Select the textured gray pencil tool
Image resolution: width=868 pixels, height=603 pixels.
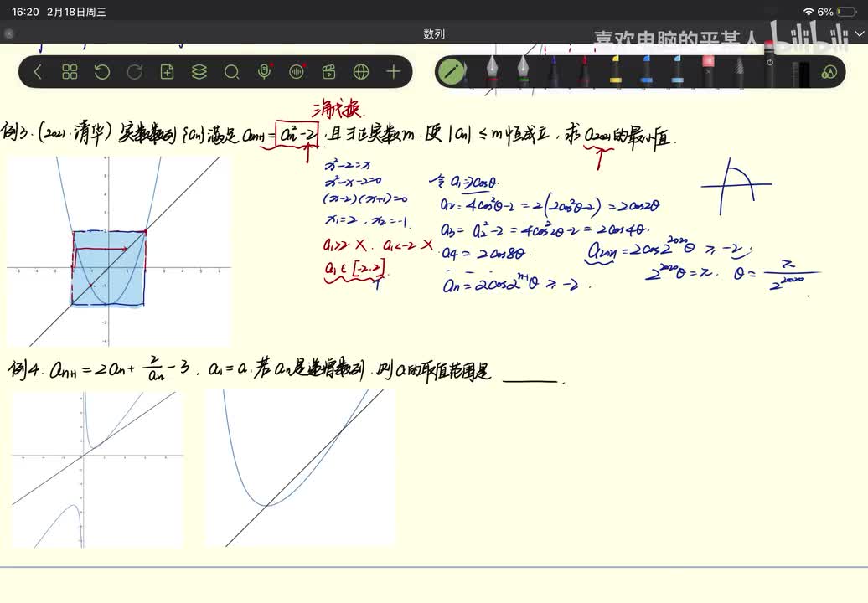point(740,72)
